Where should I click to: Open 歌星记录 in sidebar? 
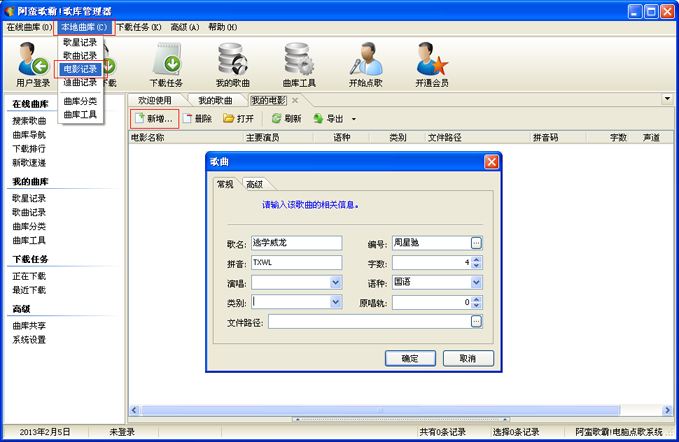29,198
